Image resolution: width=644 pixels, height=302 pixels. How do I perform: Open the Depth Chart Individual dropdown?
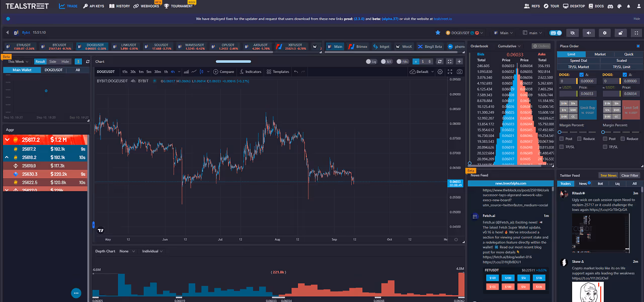click(x=152, y=251)
